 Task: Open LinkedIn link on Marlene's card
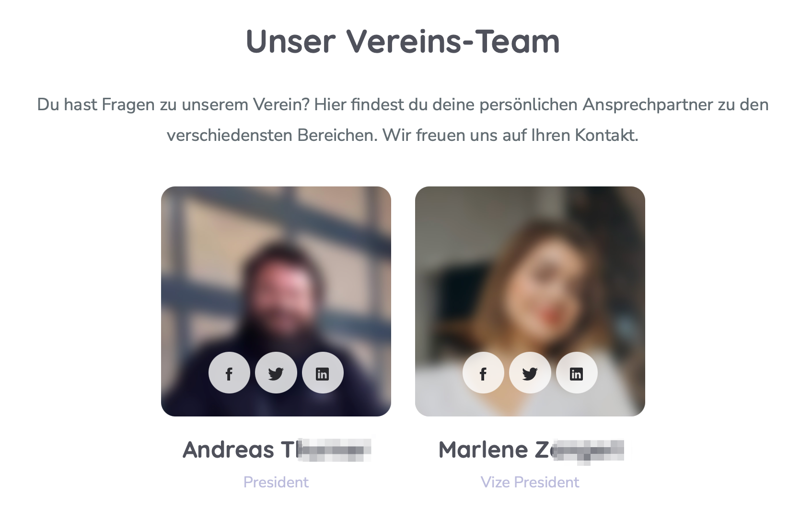point(577,373)
